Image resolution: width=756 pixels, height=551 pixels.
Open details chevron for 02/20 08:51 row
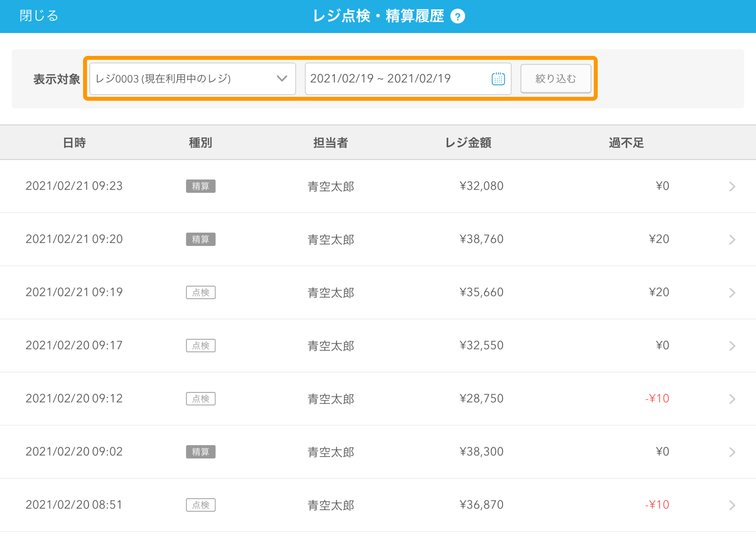pyautogui.click(x=732, y=505)
